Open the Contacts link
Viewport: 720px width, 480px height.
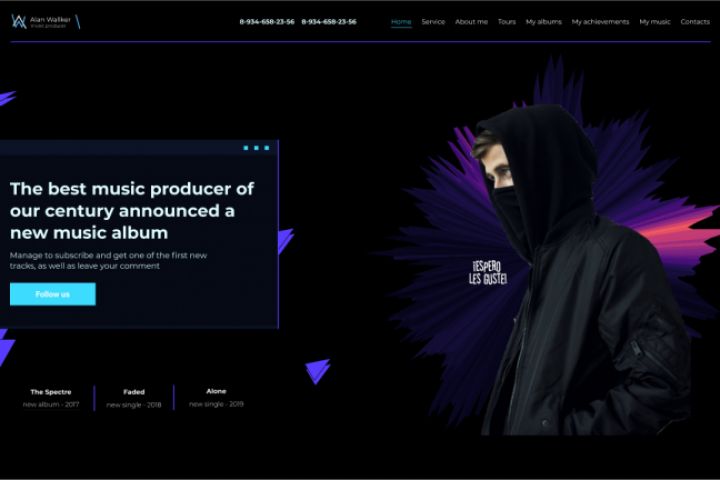(x=695, y=22)
